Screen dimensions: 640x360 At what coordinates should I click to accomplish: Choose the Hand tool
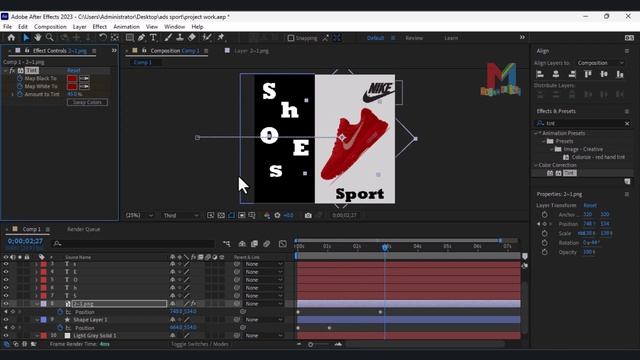[38, 38]
